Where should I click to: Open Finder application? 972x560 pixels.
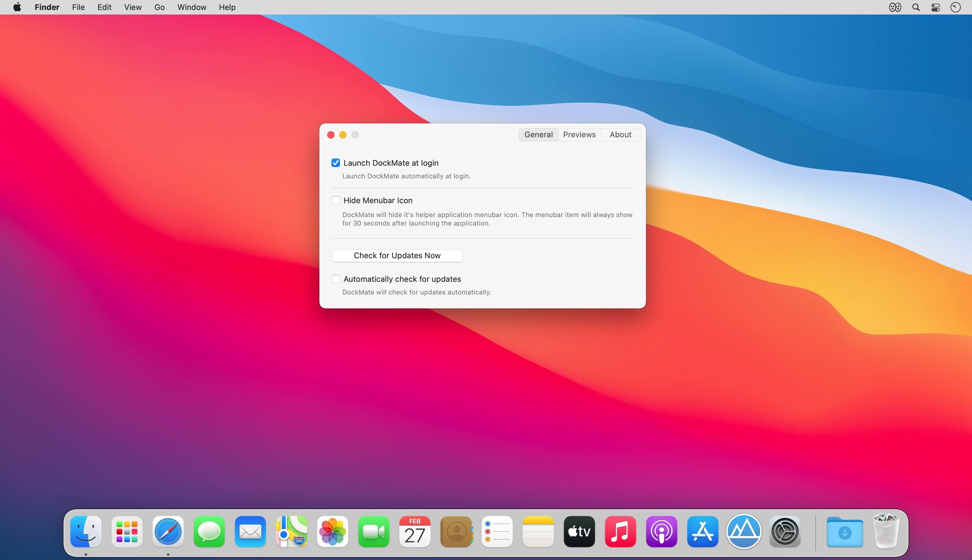[86, 531]
